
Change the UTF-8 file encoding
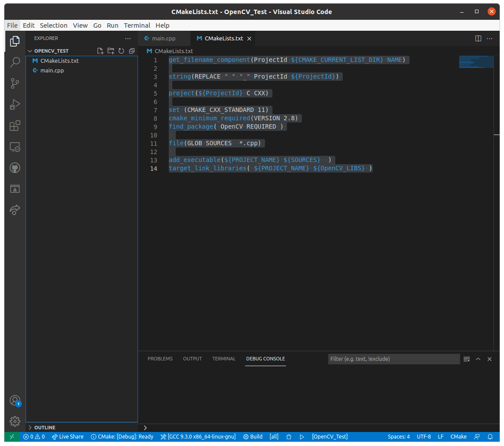[424, 437]
